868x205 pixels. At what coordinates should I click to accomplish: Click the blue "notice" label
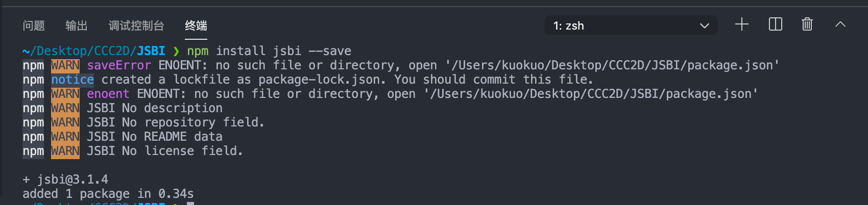[73, 80]
